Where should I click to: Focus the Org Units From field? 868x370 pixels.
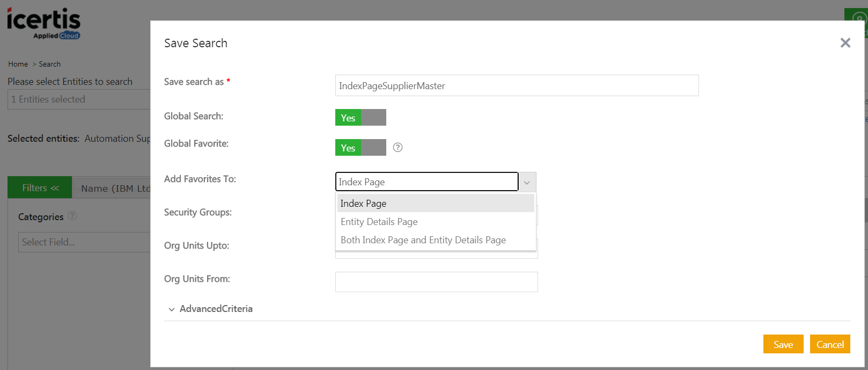pos(436,282)
